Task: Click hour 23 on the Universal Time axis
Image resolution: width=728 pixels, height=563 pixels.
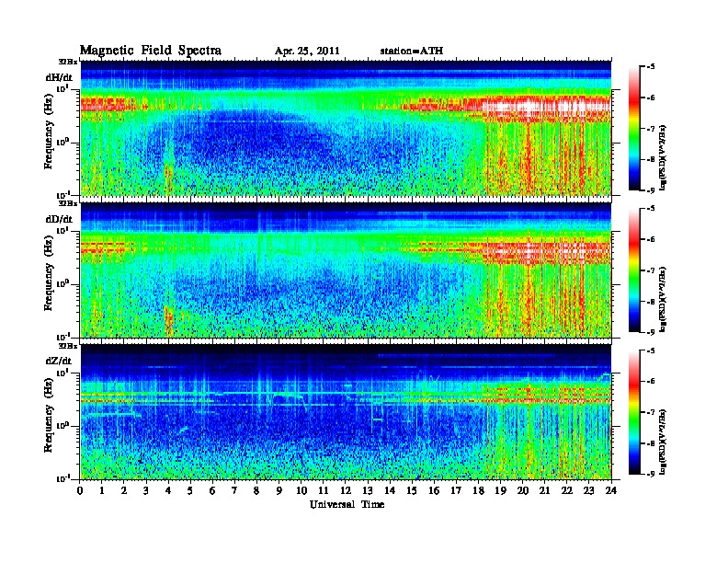Action: [x=588, y=490]
